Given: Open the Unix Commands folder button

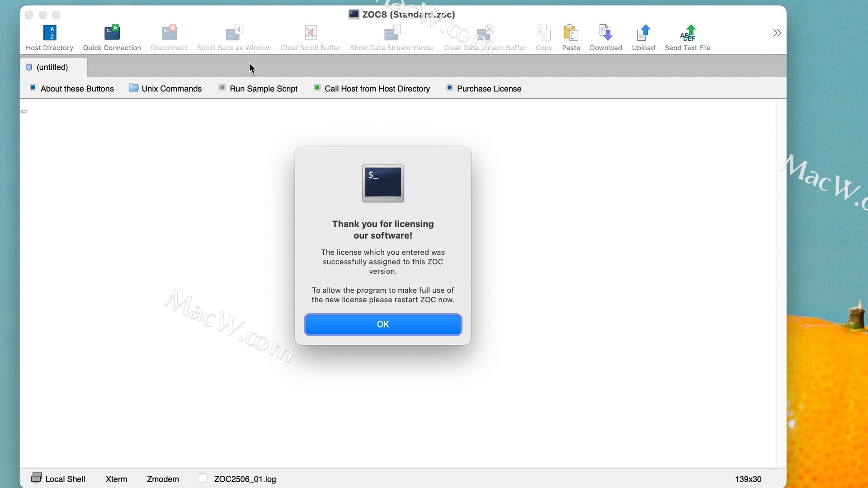Looking at the screenshot, I should (165, 89).
